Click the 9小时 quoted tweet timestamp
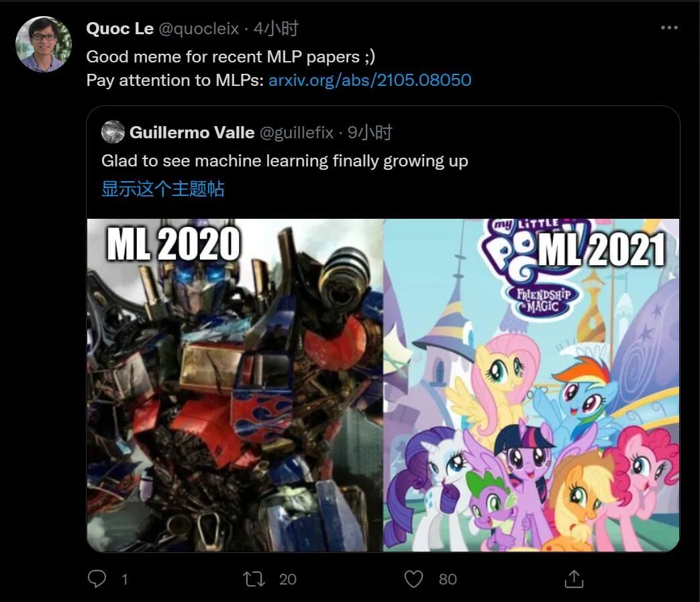This screenshot has height=602, width=700. (370, 133)
